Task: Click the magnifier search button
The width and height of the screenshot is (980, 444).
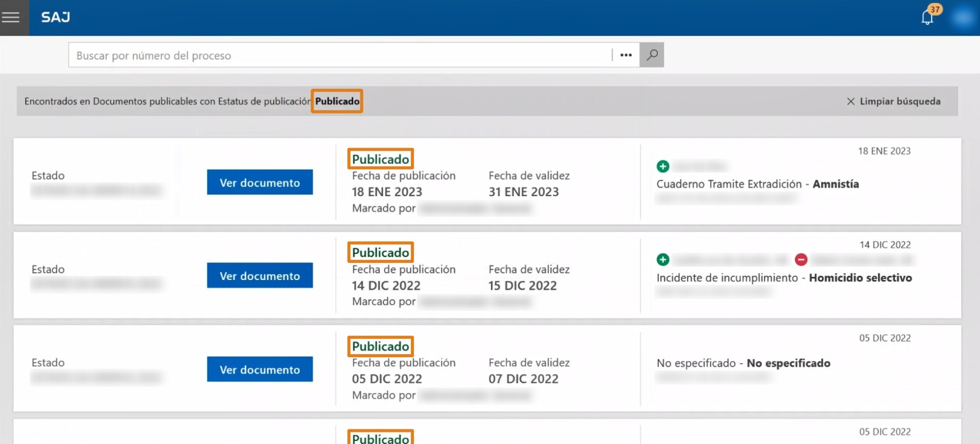Action: pyautogui.click(x=652, y=55)
